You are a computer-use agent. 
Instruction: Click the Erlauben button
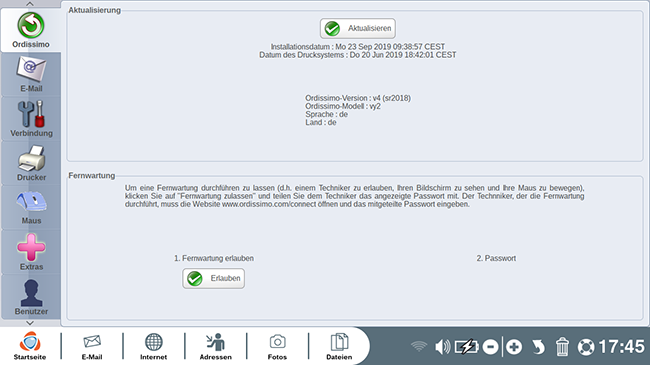point(213,278)
